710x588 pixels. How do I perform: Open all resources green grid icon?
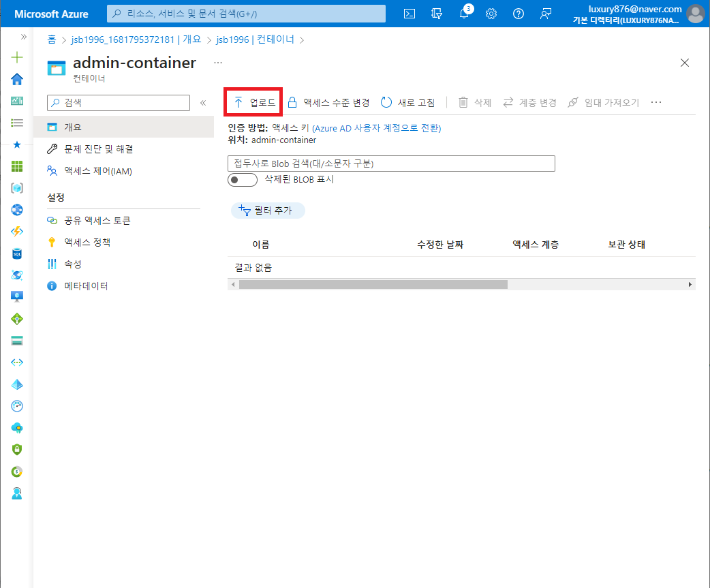click(17, 166)
